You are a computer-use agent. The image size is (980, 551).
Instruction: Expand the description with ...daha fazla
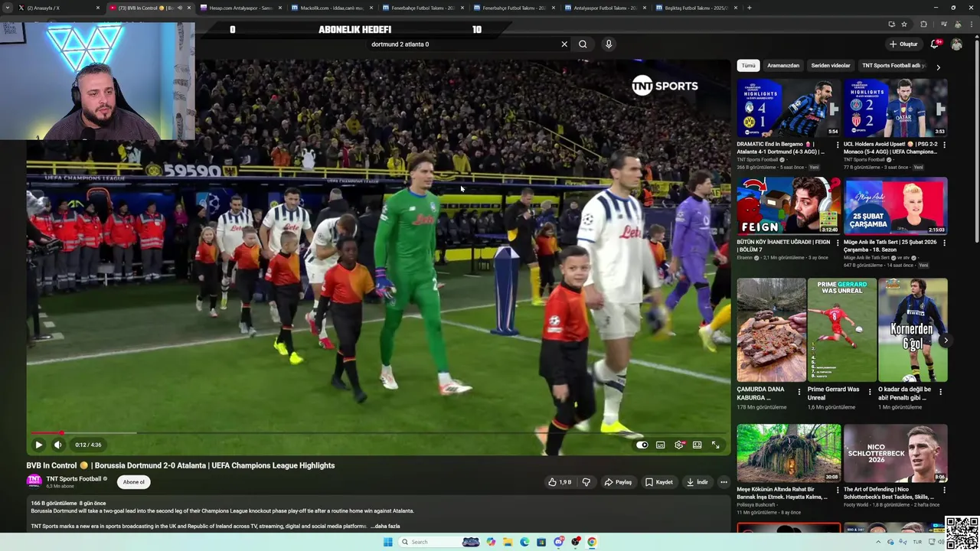(385, 527)
